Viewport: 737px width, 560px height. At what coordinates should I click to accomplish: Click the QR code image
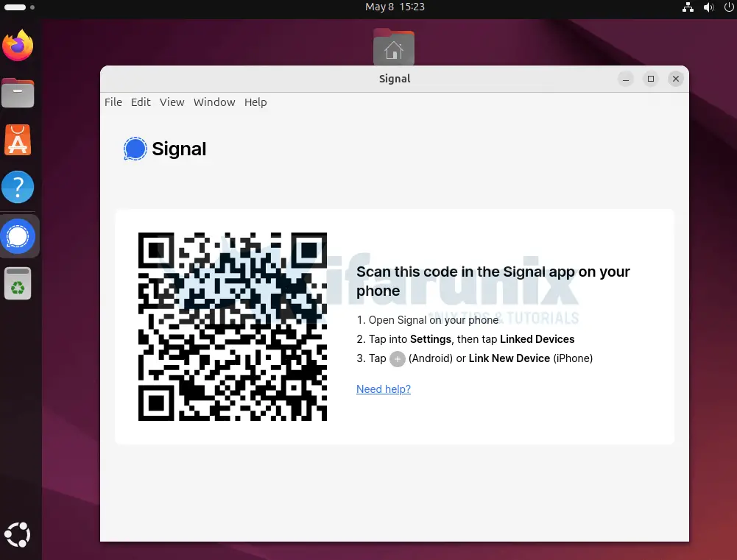tap(233, 327)
